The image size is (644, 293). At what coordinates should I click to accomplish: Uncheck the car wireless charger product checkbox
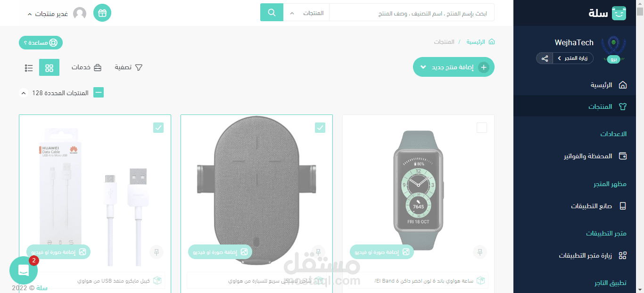pyautogui.click(x=320, y=128)
